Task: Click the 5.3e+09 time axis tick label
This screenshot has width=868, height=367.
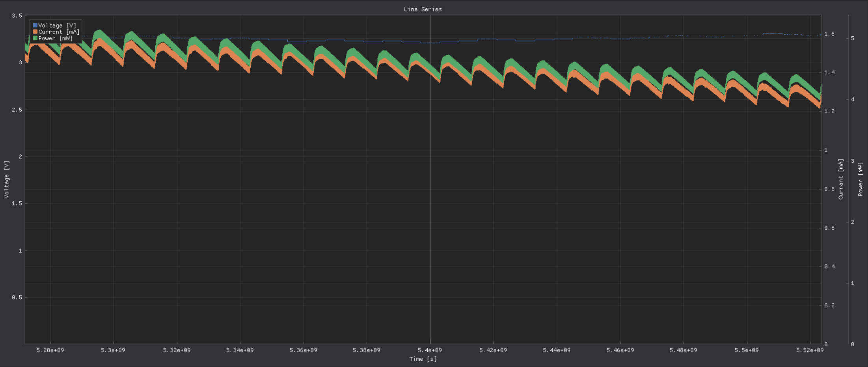Action: [113, 350]
